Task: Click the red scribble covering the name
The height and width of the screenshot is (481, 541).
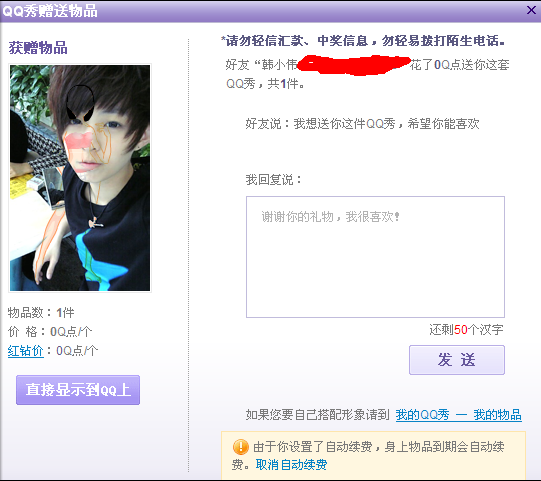Action: click(x=353, y=65)
